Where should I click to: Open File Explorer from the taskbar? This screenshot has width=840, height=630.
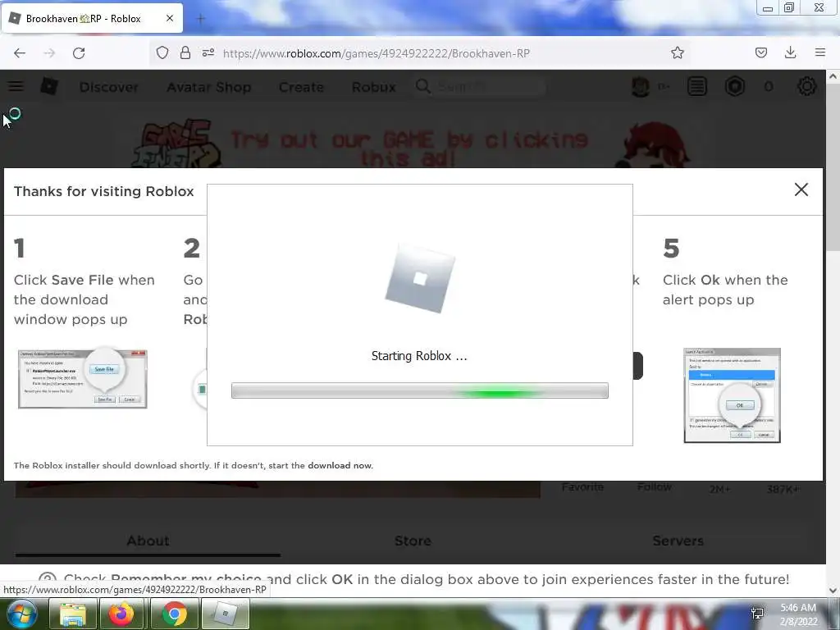click(73, 614)
